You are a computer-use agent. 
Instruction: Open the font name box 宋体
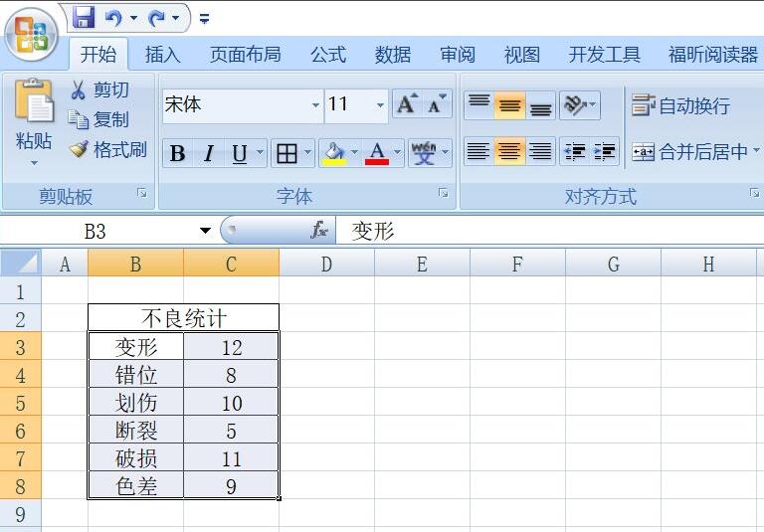242,104
